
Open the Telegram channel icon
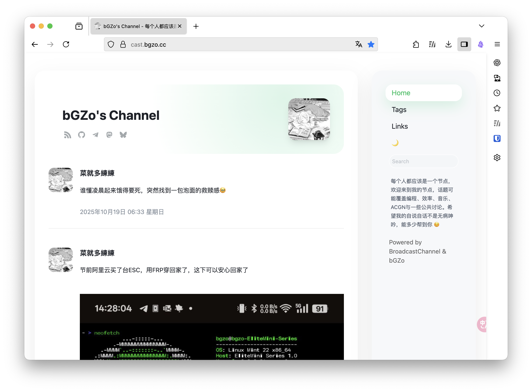click(95, 135)
